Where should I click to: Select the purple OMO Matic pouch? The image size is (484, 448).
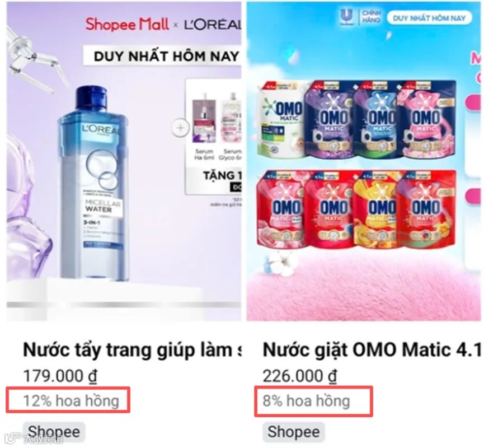[x=329, y=120]
